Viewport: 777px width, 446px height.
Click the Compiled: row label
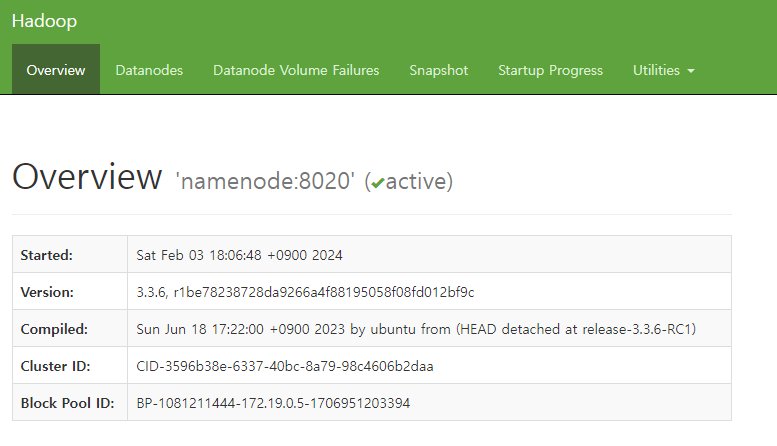click(54, 329)
